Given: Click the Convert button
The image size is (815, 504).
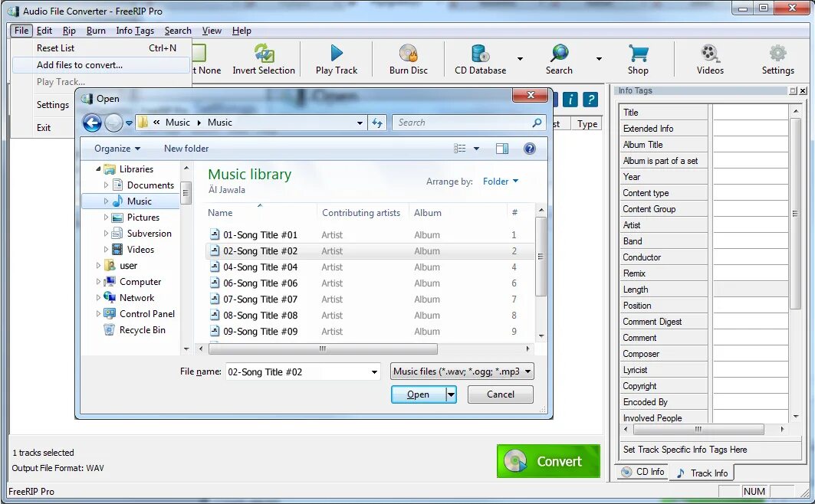Looking at the screenshot, I should (548, 461).
